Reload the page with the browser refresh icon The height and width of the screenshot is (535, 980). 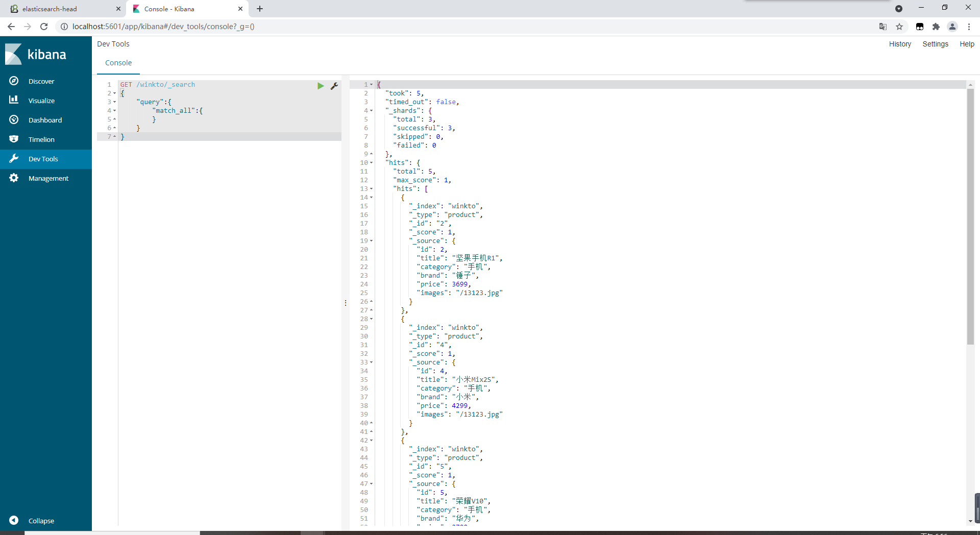[x=44, y=27]
